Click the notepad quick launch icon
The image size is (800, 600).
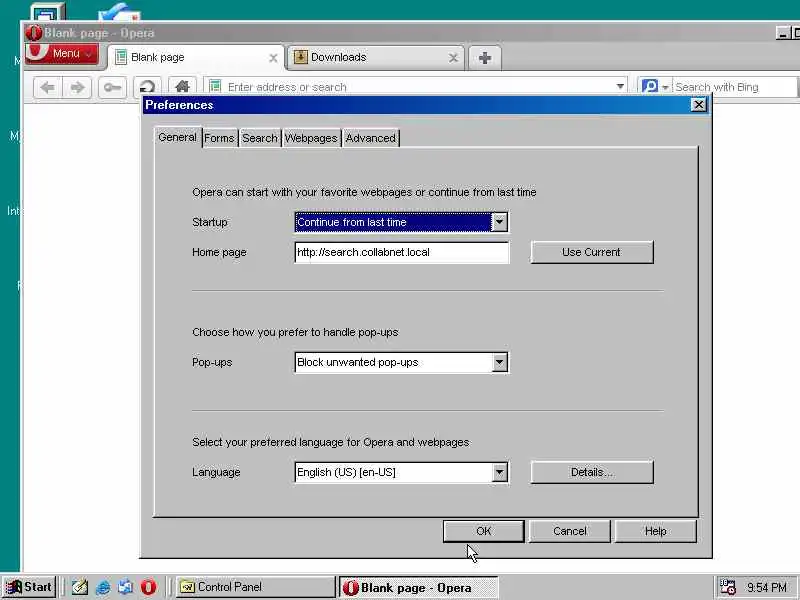(x=80, y=587)
